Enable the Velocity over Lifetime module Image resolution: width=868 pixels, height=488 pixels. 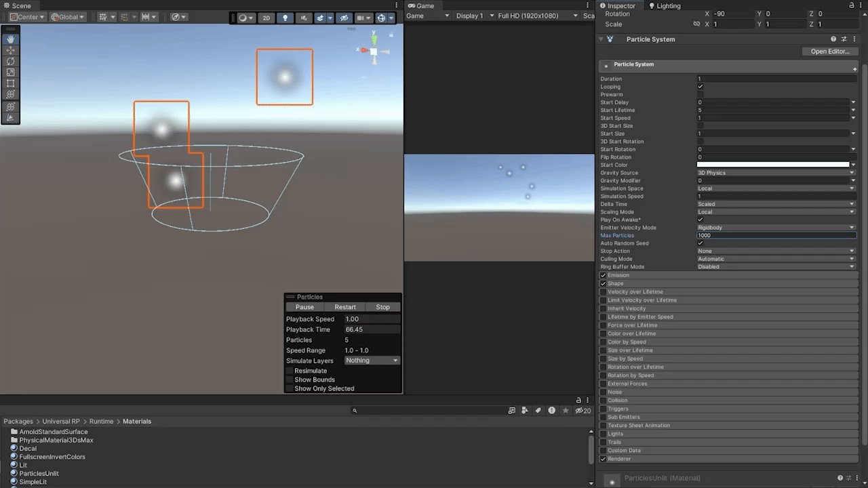[604, 292]
